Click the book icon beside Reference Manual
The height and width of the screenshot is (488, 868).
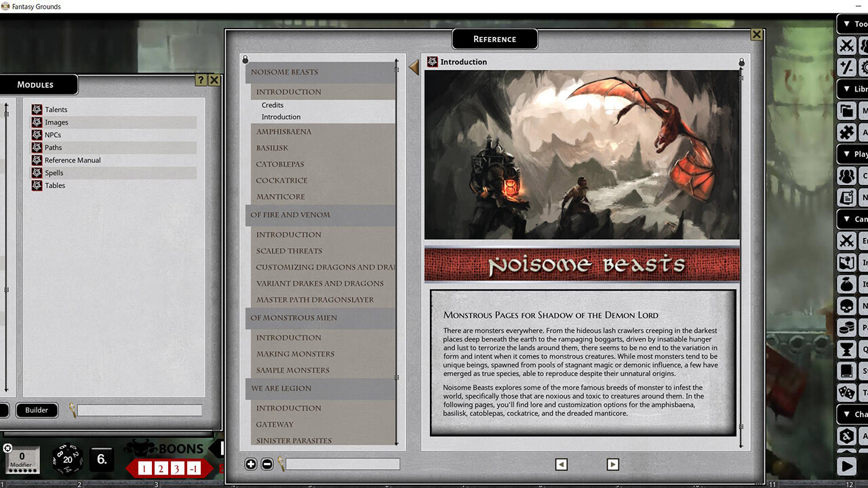pos(36,160)
